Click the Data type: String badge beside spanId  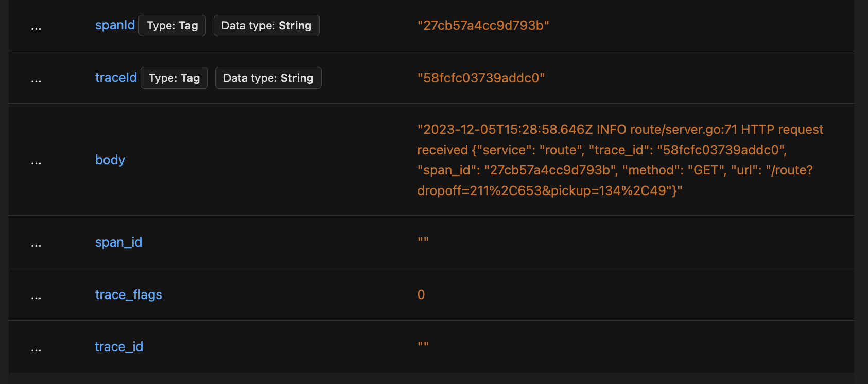pyautogui.click(x=267, y=26)
